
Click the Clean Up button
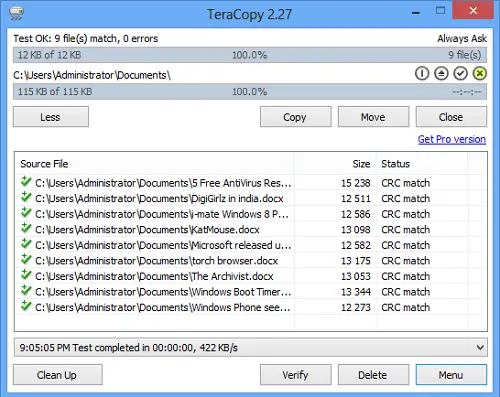(58, 375)
